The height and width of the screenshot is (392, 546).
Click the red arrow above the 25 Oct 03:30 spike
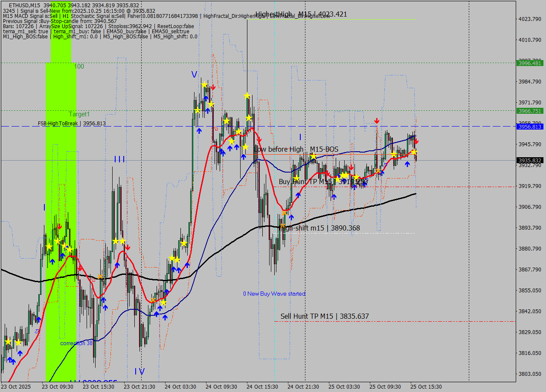(x=377, y=121)
